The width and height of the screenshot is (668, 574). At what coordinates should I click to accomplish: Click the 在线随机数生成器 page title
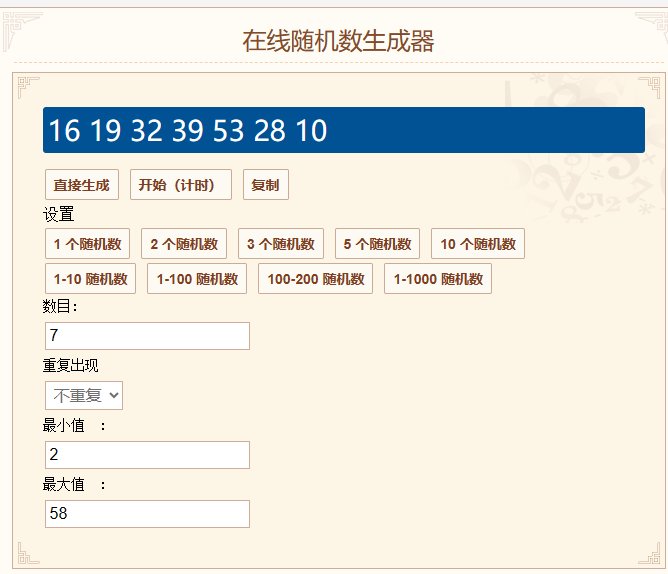tap(338, 41)
